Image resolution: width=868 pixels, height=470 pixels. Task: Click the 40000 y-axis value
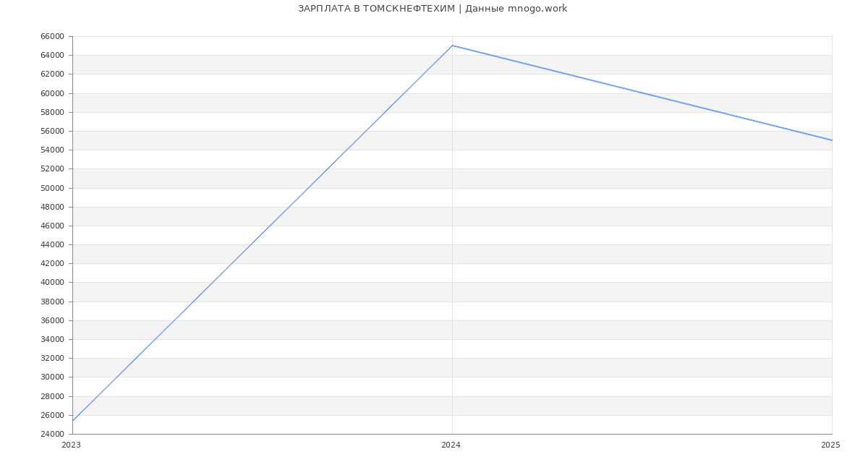[x=52, y=283]
